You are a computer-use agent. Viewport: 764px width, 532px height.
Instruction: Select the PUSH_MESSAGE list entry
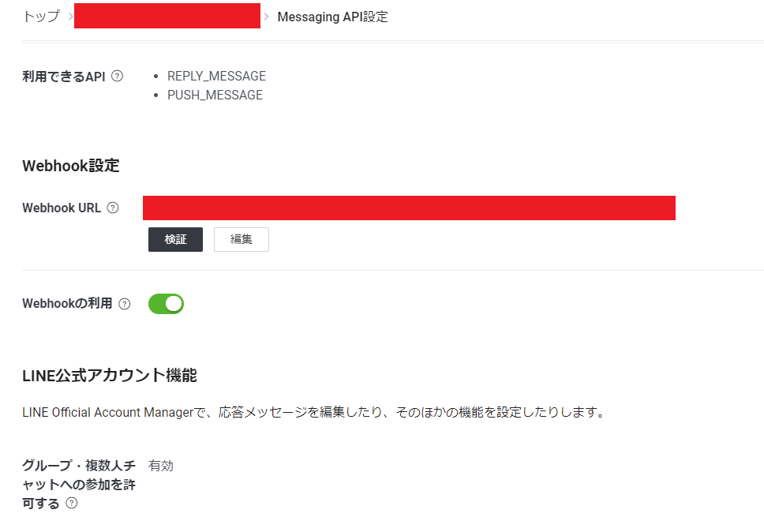215,95
